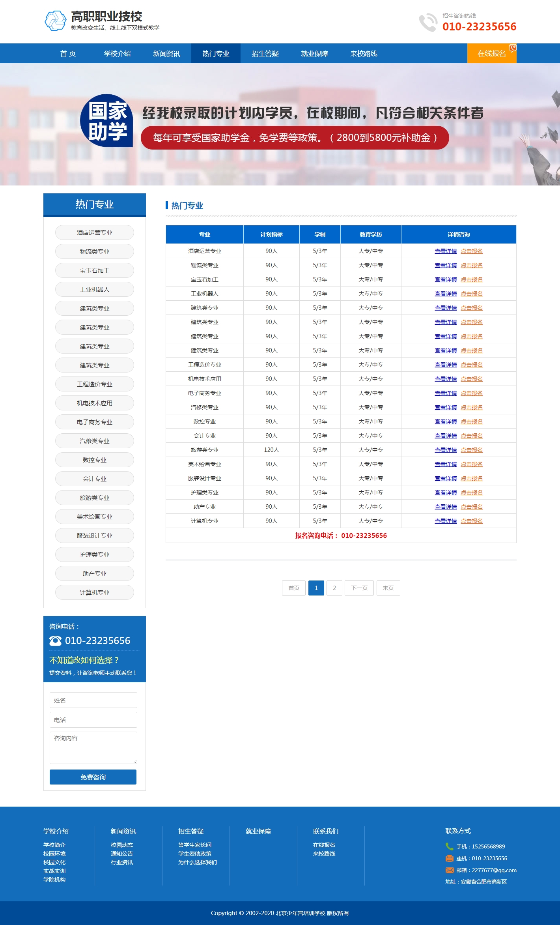Click the school logo icon in header
Screen dimensions: 560x925
[x=55, y=21]
